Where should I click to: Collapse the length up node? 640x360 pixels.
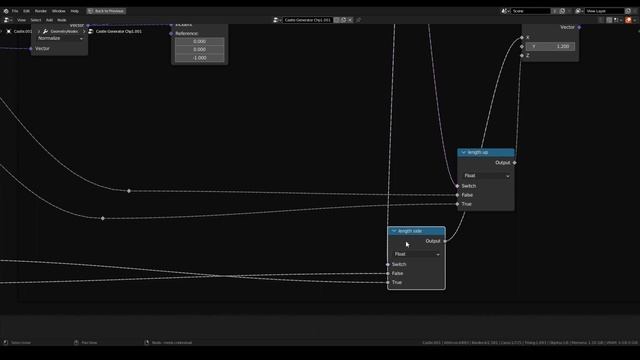(463, 152)
